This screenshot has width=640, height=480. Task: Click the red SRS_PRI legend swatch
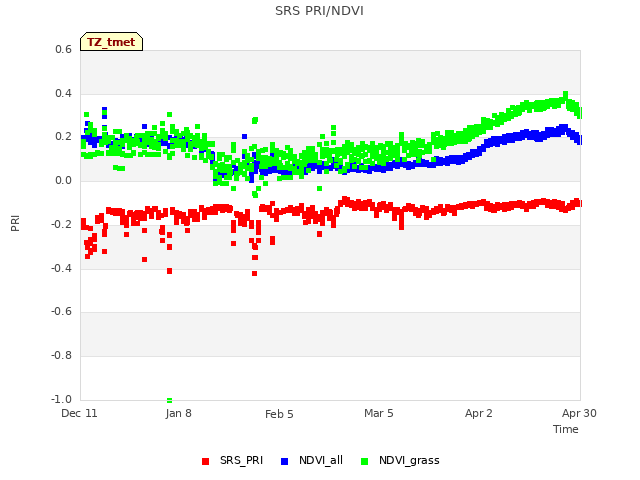click(205, 461)
